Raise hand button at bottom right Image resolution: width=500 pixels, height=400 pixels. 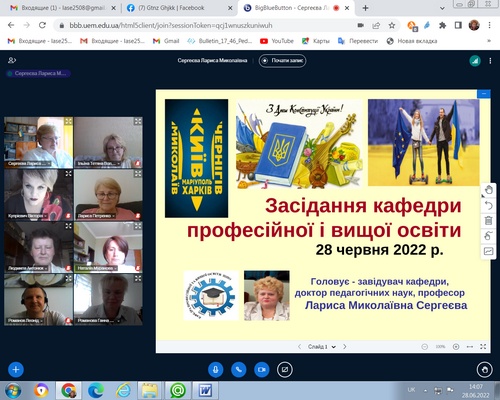[x=484, y=369]
